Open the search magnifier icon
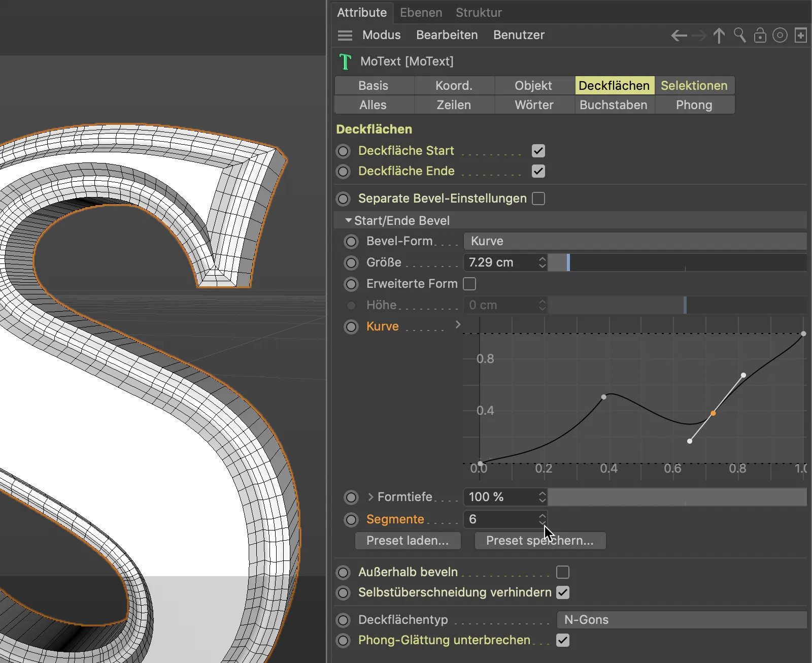The height and width of the screenshot is (663, 812). (x=739, y=36)
